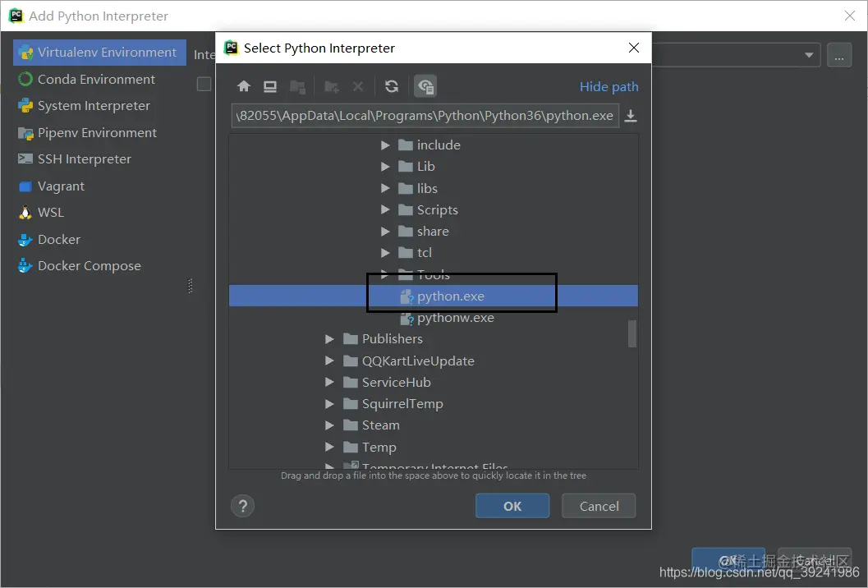
Task: Expand the Temp folder
Action: click(x=329, y=447)
